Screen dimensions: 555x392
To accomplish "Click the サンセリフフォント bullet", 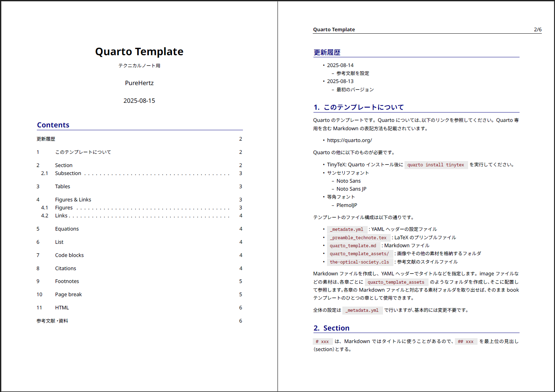I will (348, 173).
